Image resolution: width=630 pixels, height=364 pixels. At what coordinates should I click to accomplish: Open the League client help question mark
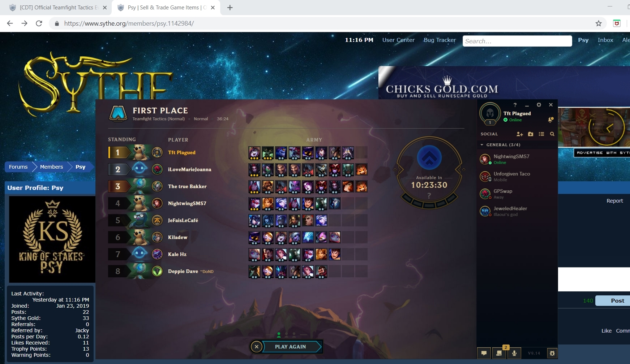click(x=515, y=105)
